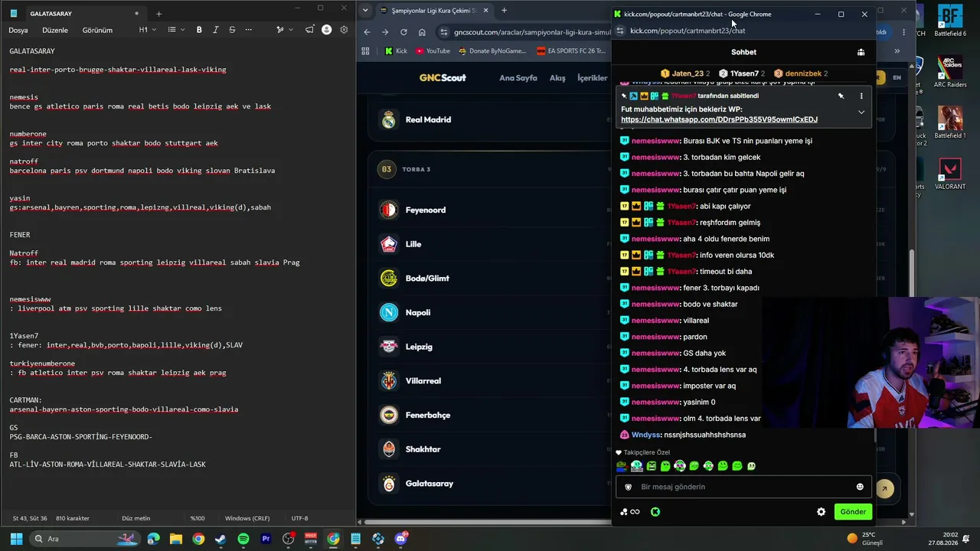
Task: Select Galatasaray from Torba 3
Action: (490, 484)
